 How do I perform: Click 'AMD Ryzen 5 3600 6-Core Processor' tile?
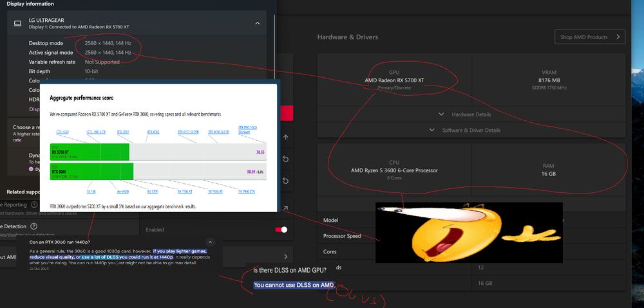394,169
